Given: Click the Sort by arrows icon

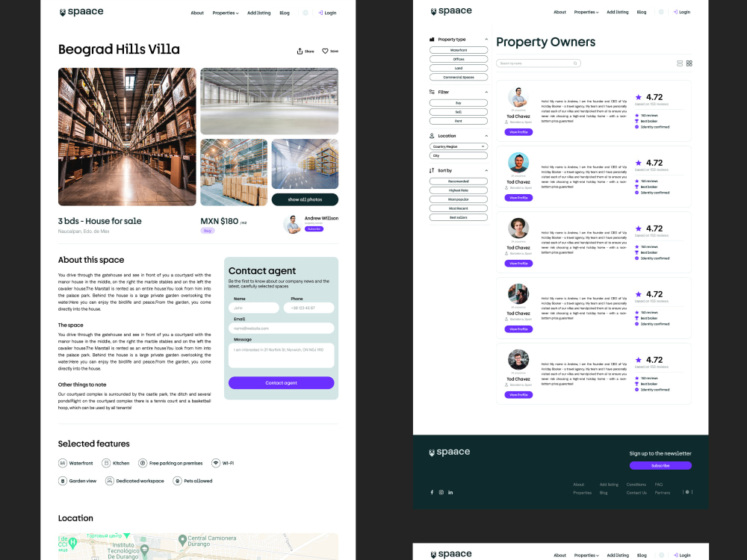Looking at the screenshot, I should [432, 170].
